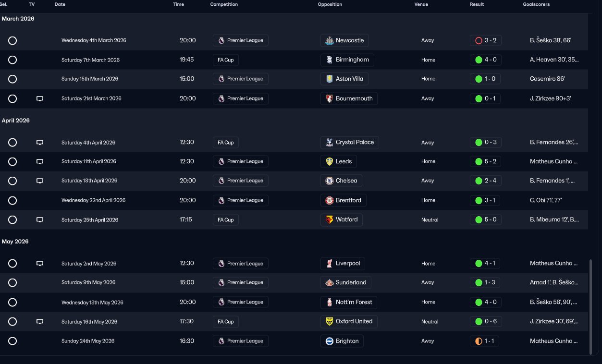The image size is (602, 364).
Task: Click half-orange draw indicator for Brighton result
Action: pyautogui.click(x=479, y=341)
